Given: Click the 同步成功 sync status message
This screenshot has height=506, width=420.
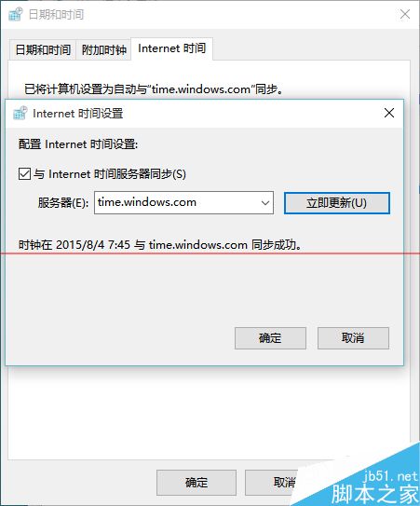Looking at the screenshot, I should click(160, 244).
